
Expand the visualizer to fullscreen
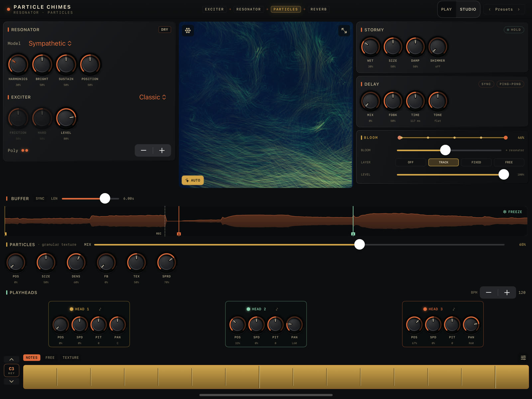(344, 31)
